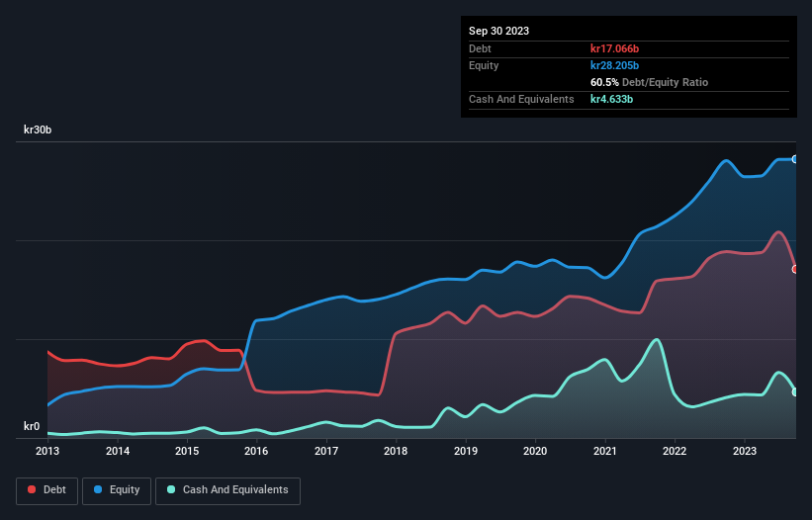The width and height of the screenshot is (812, 520).
Task: Click the teal Cash endpoint marker
Action: coord(795,392)
